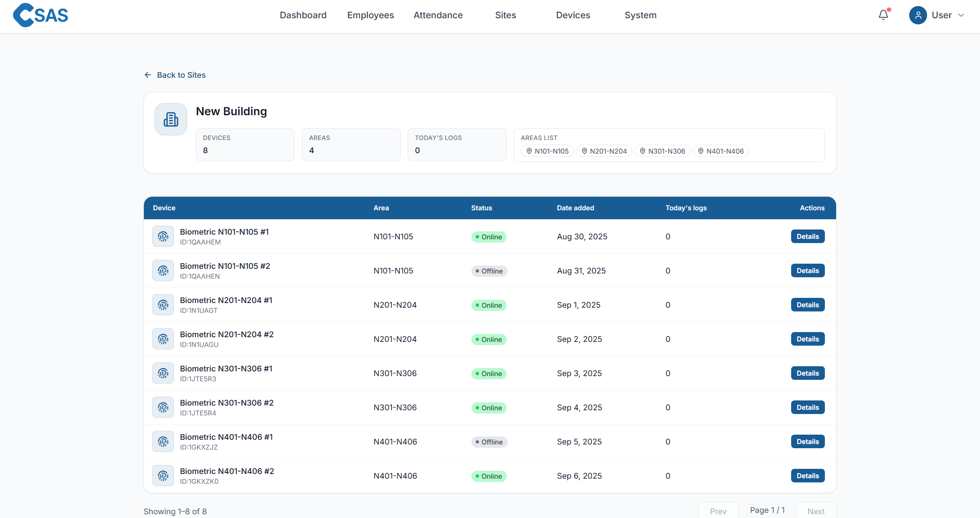Click the CSAS logo
Screen dimensions: 980x518
pyautogui.click(x=41, y=15)
